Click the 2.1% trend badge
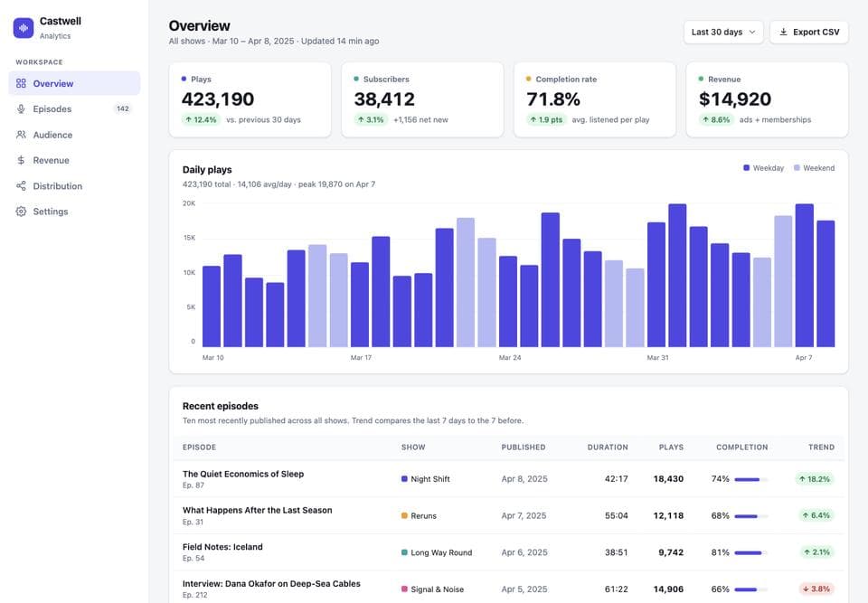868x603 pixels. 817,552
